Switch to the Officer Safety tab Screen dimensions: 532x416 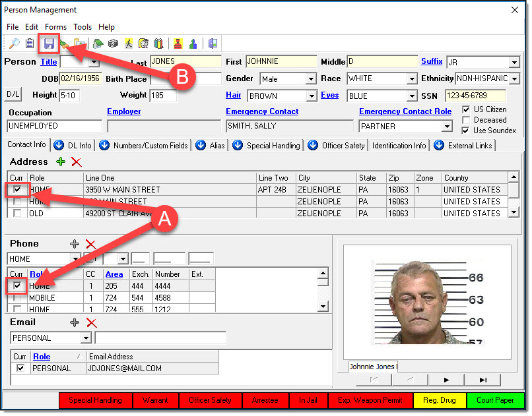343,145
